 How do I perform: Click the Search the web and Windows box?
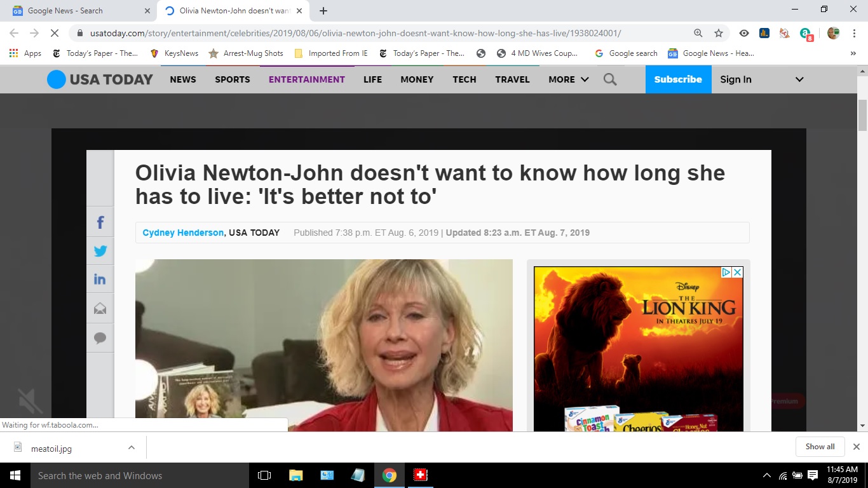tap(140, 475)
